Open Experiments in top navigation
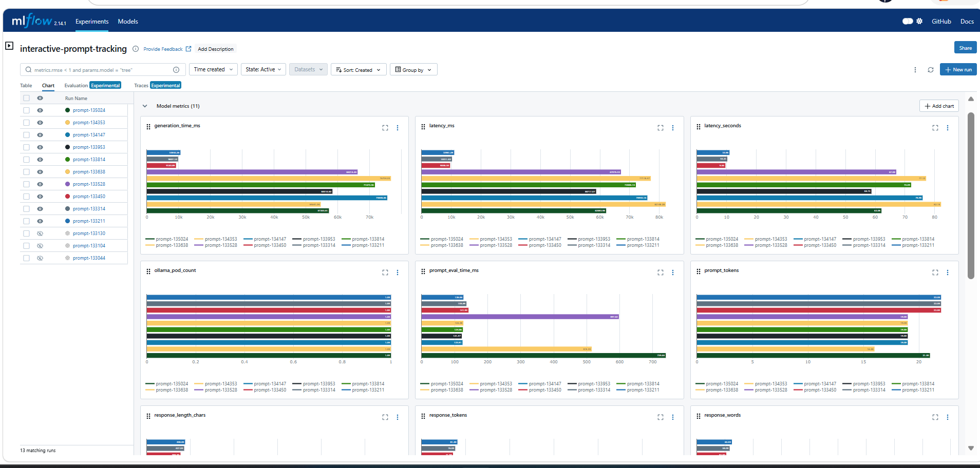Screen dimensions: 980x468 click(x=92, y=22)
